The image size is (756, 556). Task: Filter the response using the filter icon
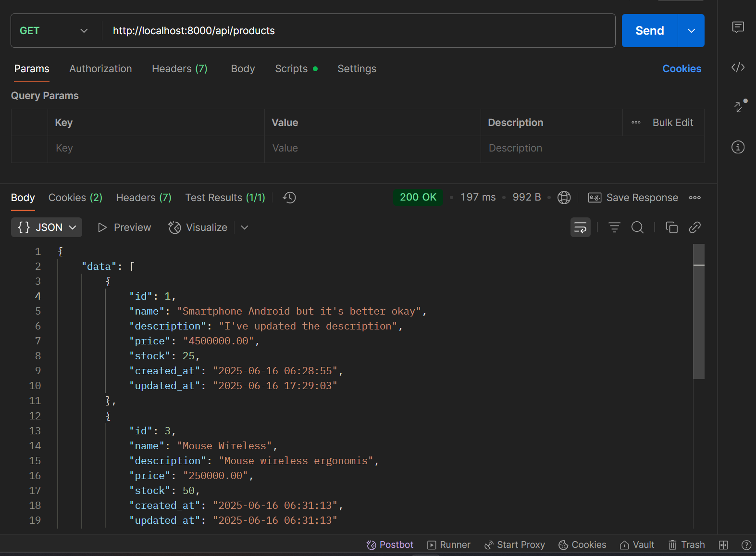click(x=614, y=227)
